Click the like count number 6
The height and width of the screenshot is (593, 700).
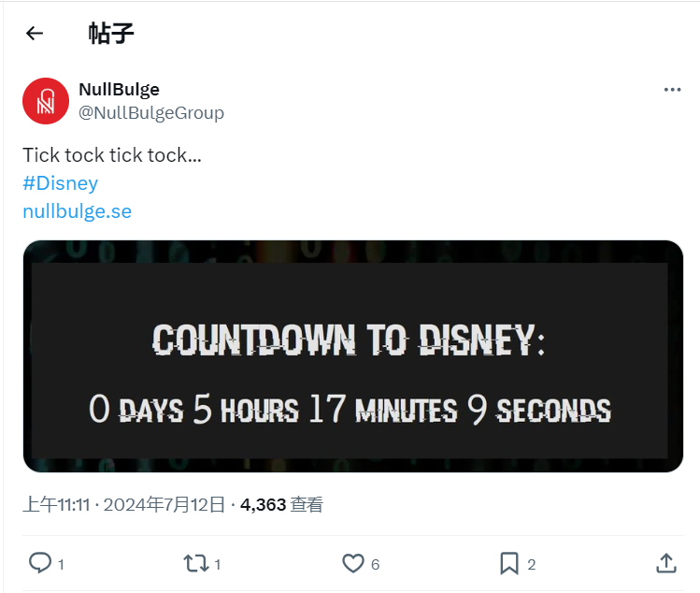coord(375,563)
